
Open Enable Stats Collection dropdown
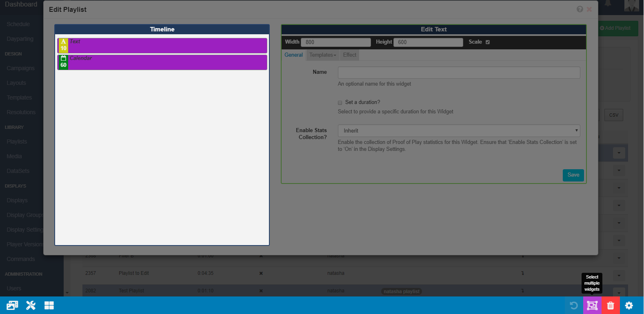[459, 131]
